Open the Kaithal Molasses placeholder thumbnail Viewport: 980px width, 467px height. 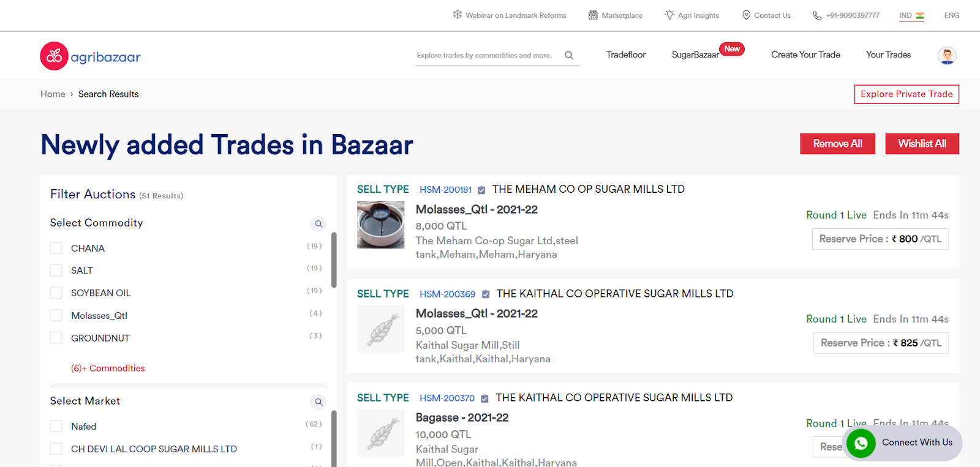tap(380, 329)
